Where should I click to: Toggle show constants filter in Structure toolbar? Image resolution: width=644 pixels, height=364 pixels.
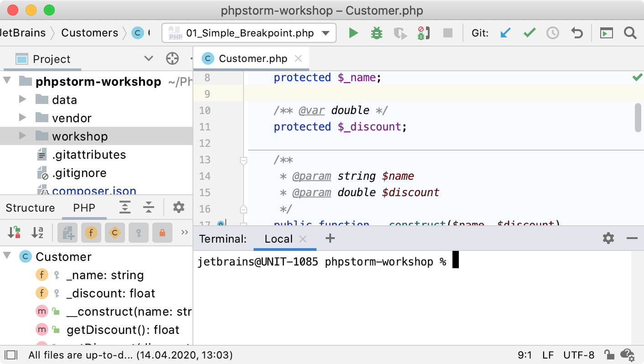[x=115, y=233]
